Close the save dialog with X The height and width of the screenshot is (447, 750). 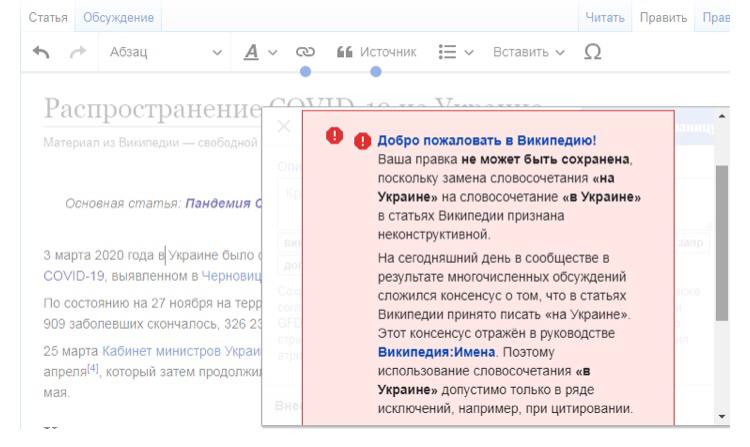tap(284, 126)
